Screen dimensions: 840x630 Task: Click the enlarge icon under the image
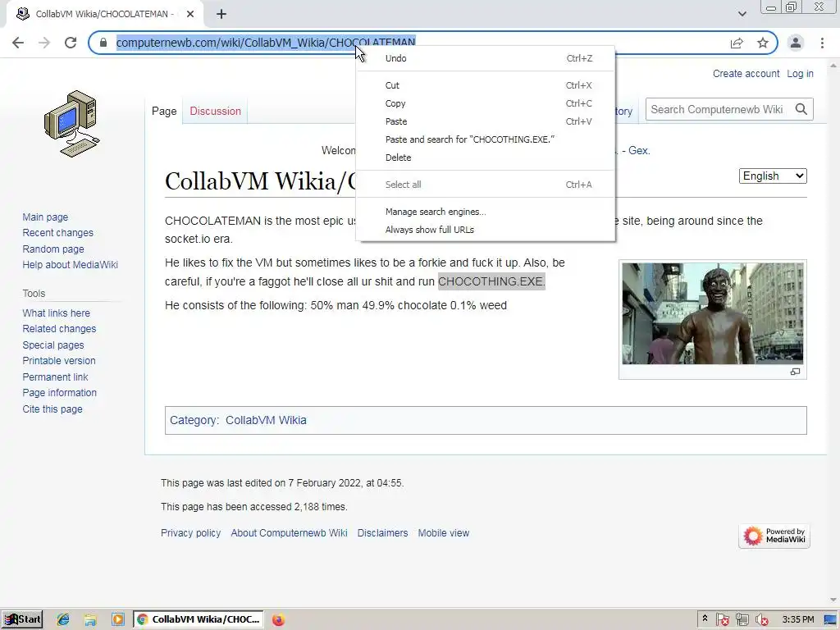[795, 372]
